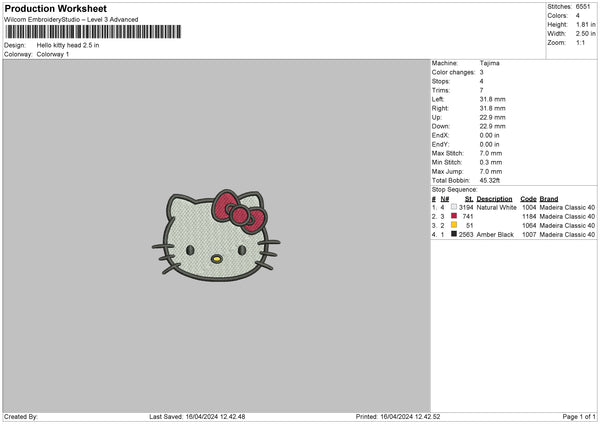The height and width of the screenshot is (424, 600).
Task: Click the Total Bobbin value 45.32ft
Action: (490, 180)
